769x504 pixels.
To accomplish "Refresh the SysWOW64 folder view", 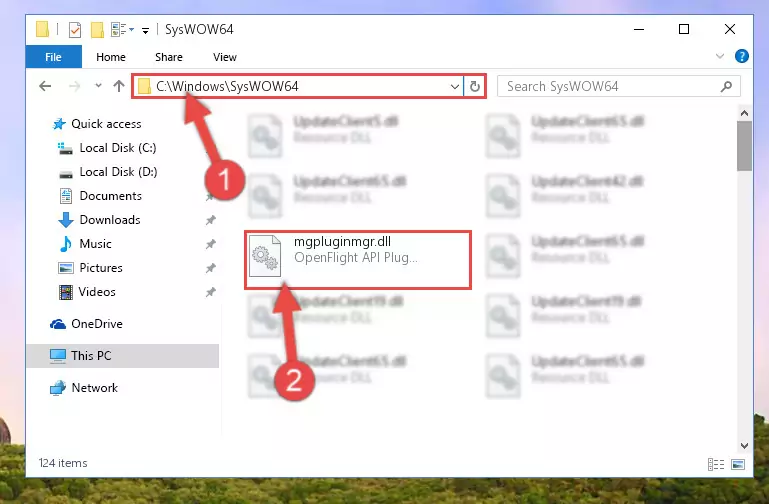I will pos(475,87).
